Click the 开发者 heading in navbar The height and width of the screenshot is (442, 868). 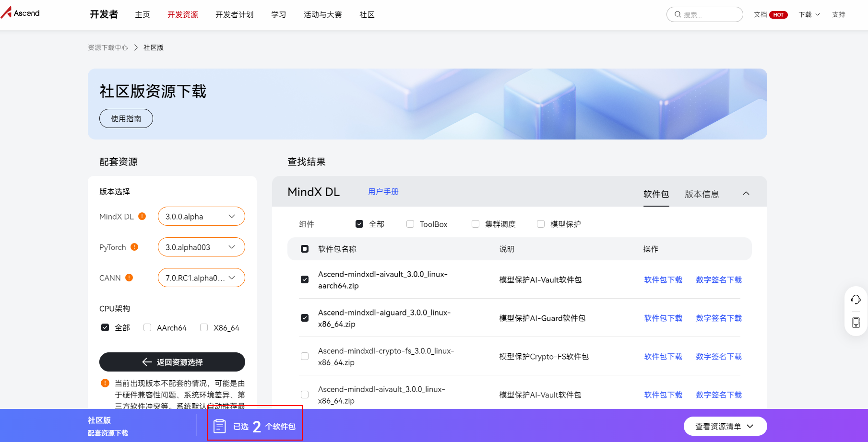(104, 14)
